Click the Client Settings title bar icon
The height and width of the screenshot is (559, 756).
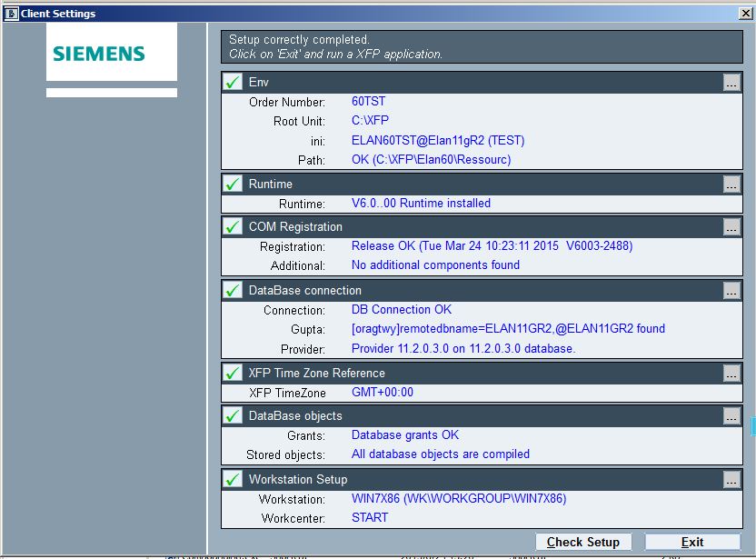11,14
